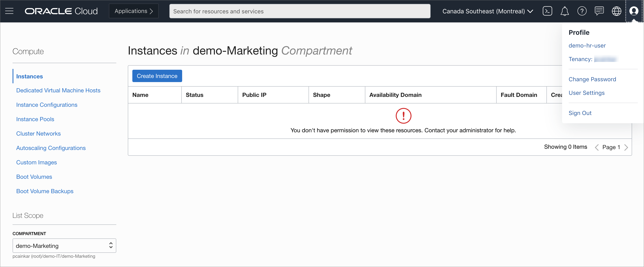
Task: Open the support chat icon
Action: pos(599,11)
